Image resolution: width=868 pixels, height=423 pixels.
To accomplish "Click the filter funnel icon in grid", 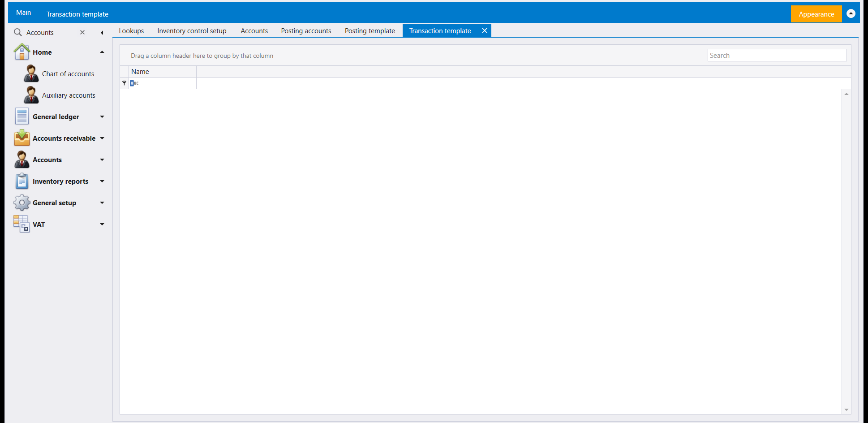I will (124, 83).
